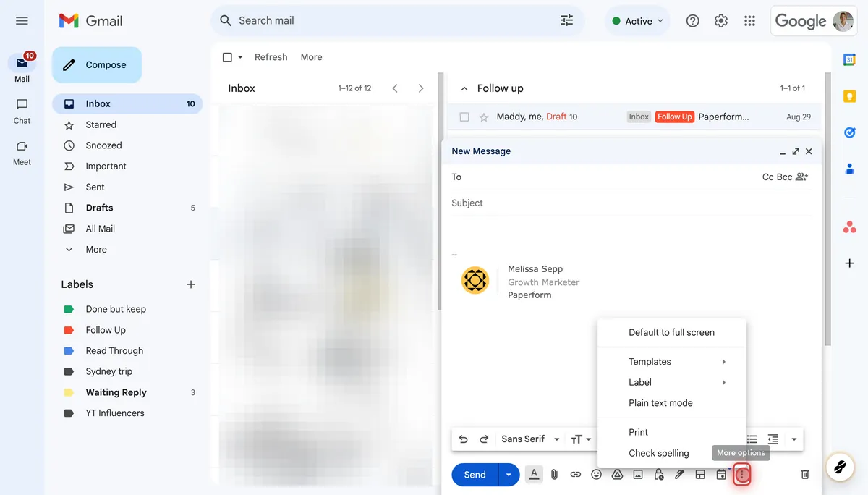Open the Settings gear

point(720,21)
